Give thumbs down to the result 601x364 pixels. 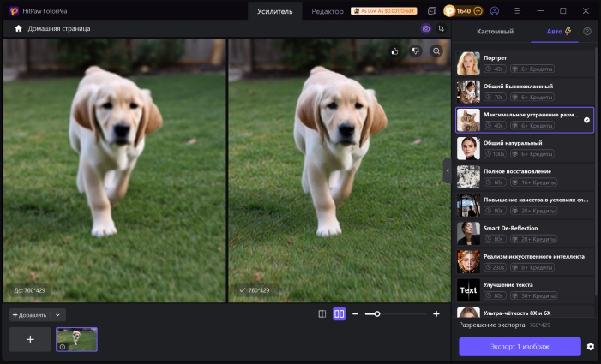point(416,51)
